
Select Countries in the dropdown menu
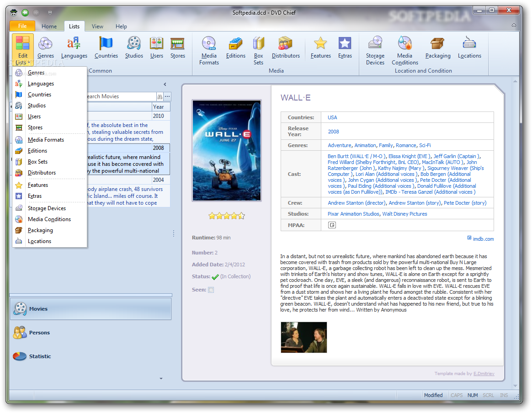49,94
